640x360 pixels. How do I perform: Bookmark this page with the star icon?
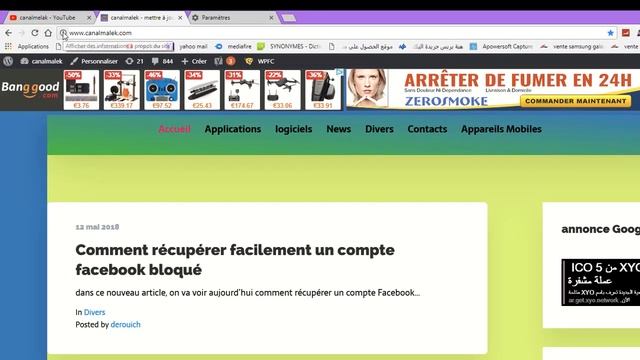(611, 33)
